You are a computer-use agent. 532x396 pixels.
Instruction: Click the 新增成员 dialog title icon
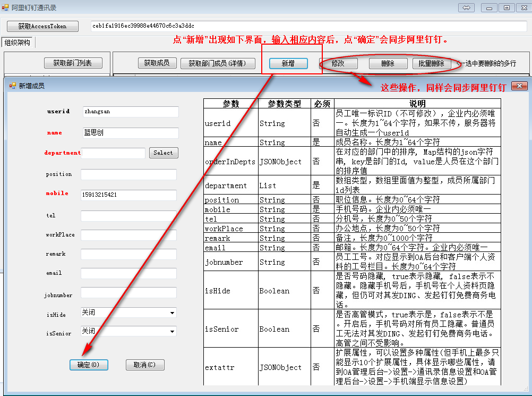13,86
